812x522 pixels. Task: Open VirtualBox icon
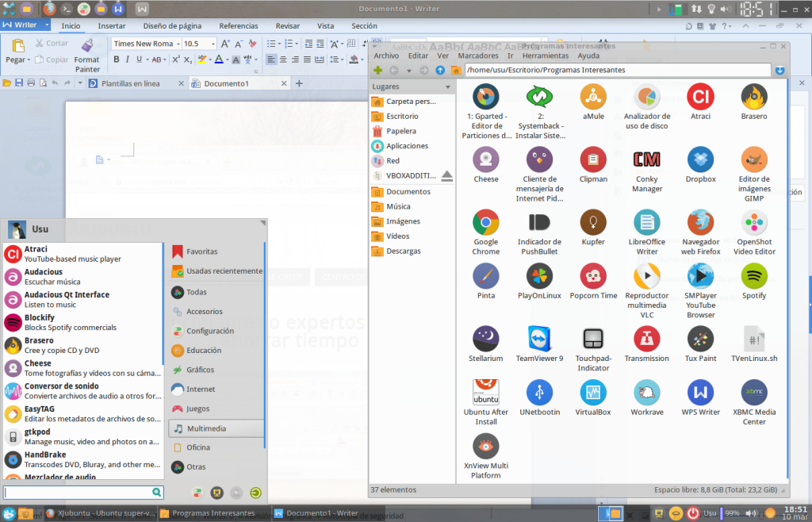(x=593, y=393)
